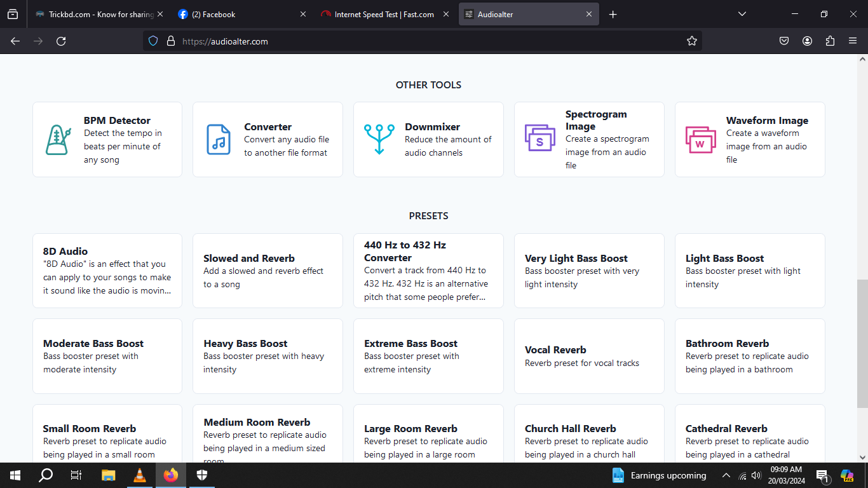Viewport: 868px width, 488px height.
Task: Click the shield tracking protection icon
Action: [153, 41]
